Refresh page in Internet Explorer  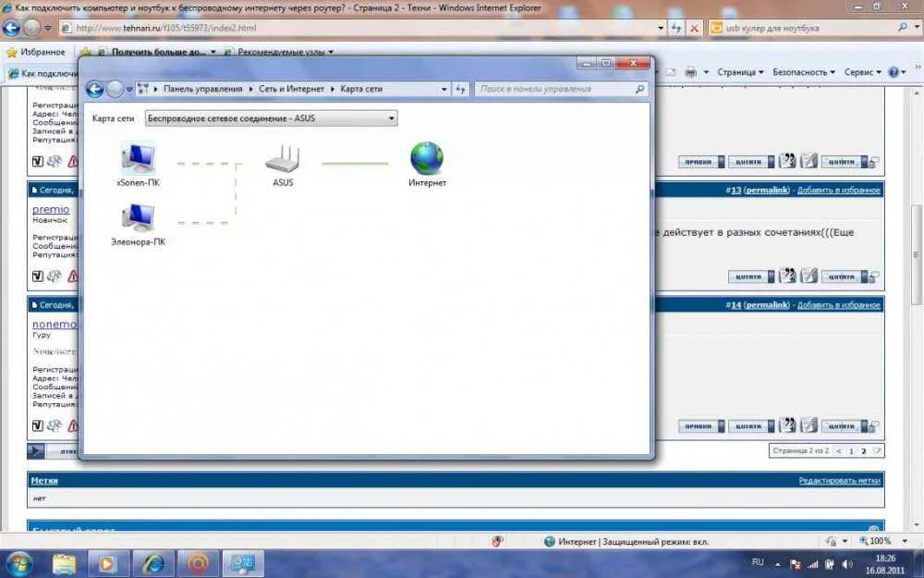click(x=676, y=28)
